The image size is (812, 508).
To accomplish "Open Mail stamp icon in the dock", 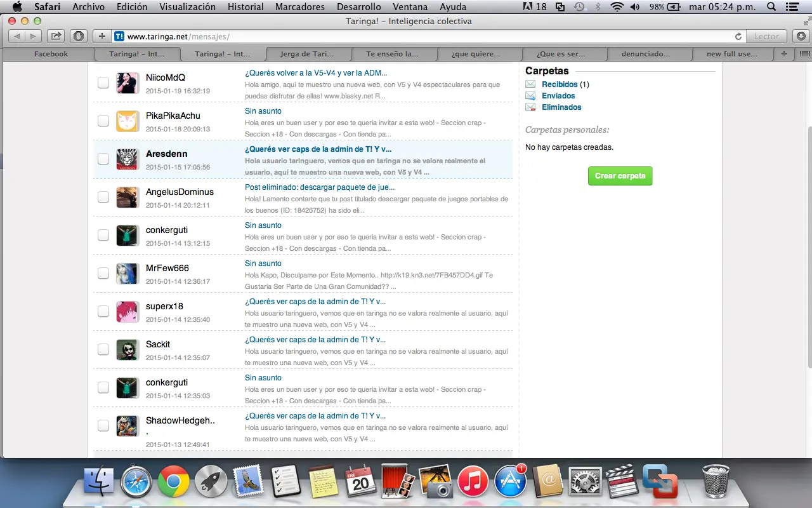I will coord(249,481).
